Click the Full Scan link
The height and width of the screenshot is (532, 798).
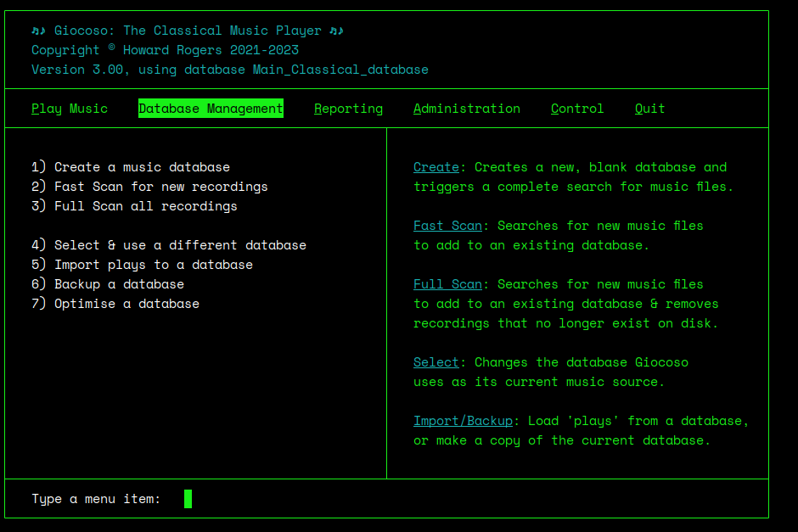coord(447,283)
